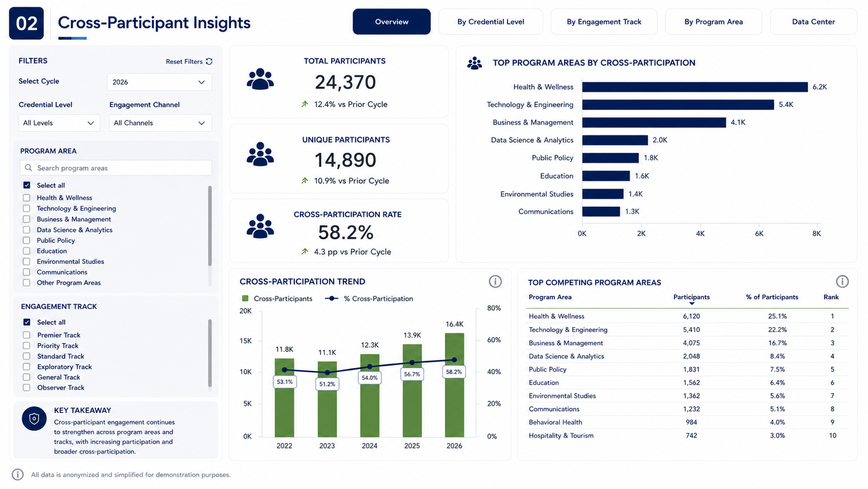The width and height of the screenshot is (868, 489).
Task: Click the % Cross-Participation line legend marker
Action: (x=332, y=298)
